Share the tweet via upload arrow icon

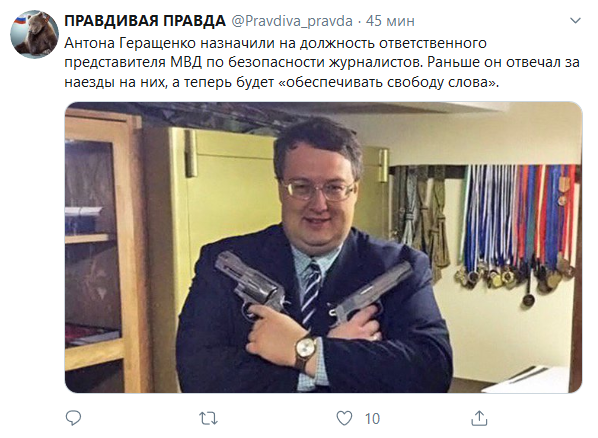(479, 418)
